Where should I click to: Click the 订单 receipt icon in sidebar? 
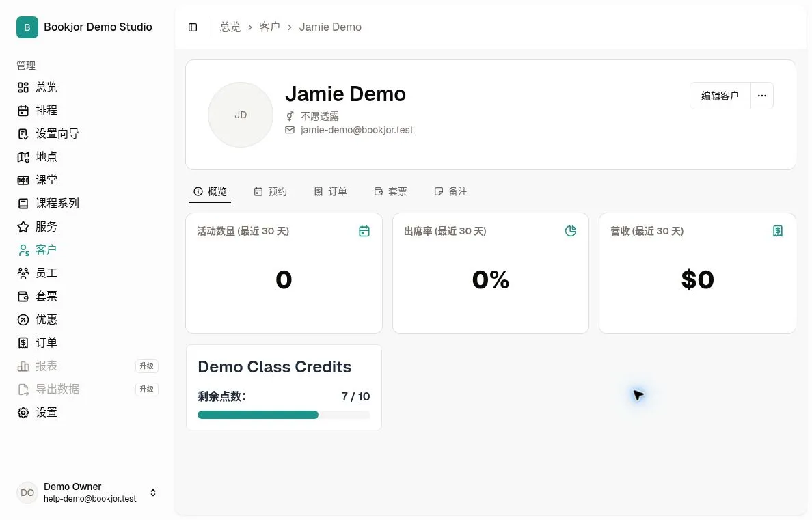click(23, 343)
